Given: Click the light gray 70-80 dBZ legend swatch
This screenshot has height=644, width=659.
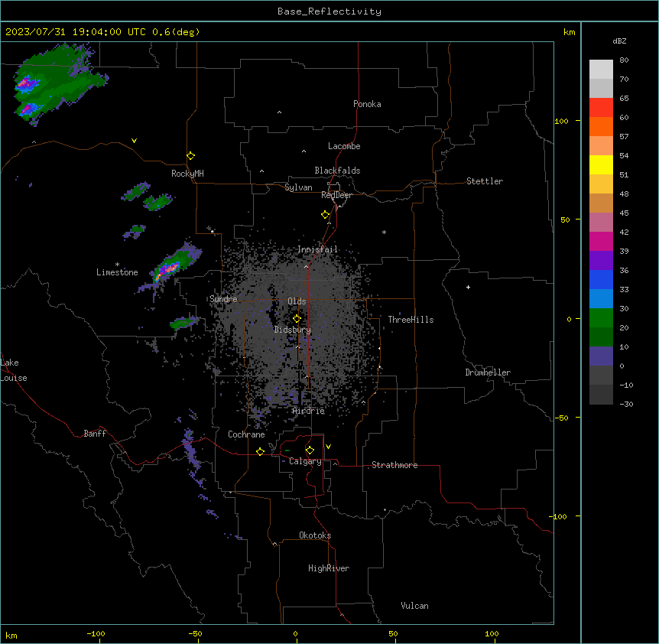Looking at the screenshot, I should point(601,70).
